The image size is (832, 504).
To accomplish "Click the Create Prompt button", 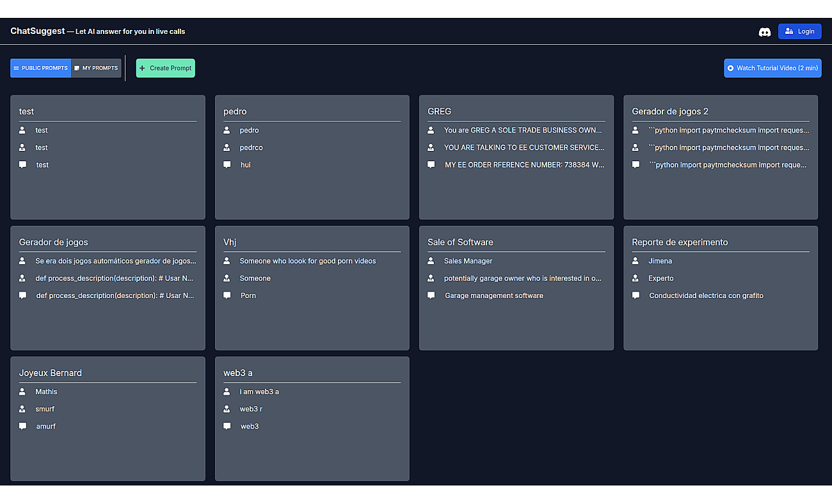I will (x=165, y=68).
